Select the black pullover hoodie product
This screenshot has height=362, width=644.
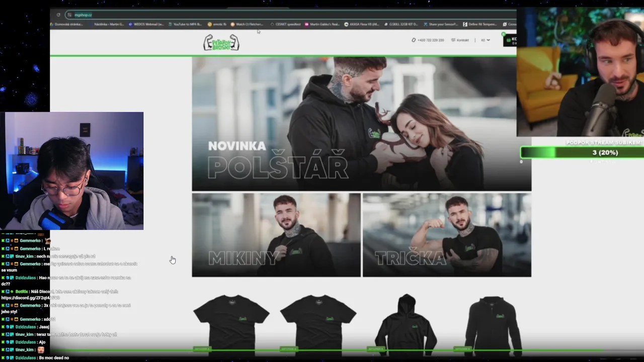pos(406,324)
